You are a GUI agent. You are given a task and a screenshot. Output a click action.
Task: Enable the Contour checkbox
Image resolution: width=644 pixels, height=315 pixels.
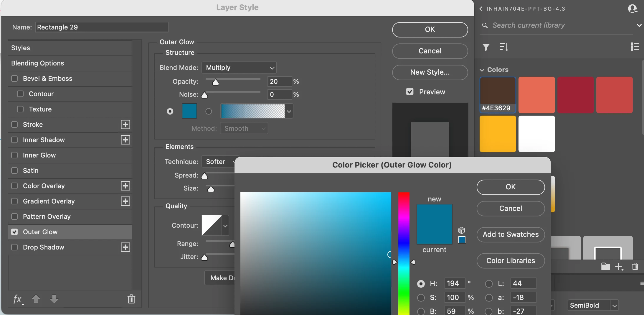click(20, 94)
